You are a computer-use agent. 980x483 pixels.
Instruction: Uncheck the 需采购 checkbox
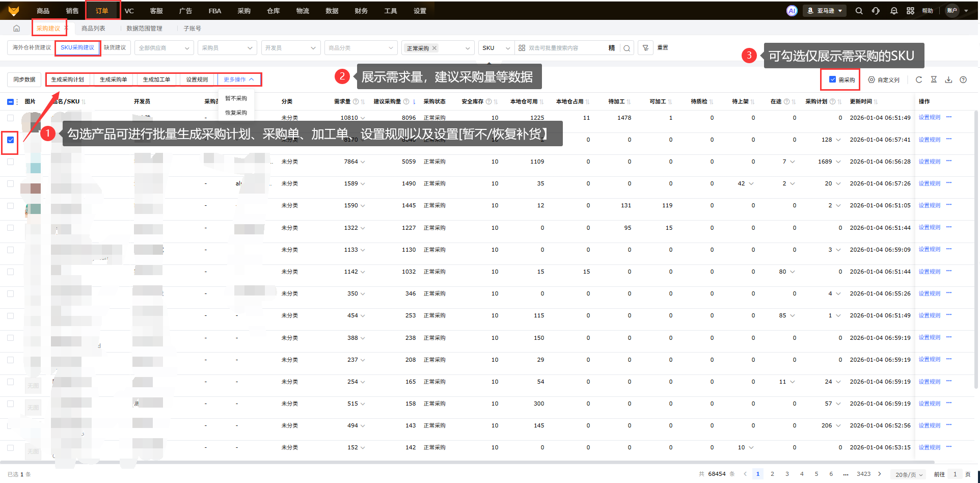click(x=832, y=79)
